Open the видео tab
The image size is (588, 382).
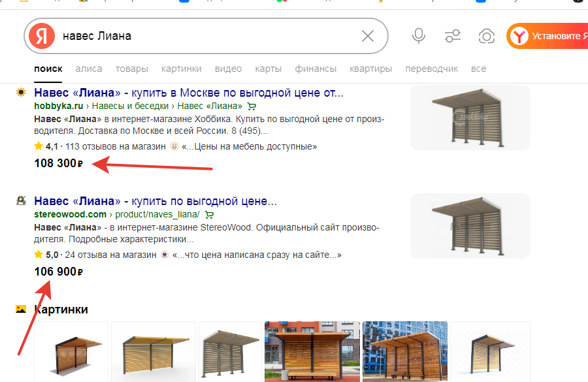(x=228, y=69)
